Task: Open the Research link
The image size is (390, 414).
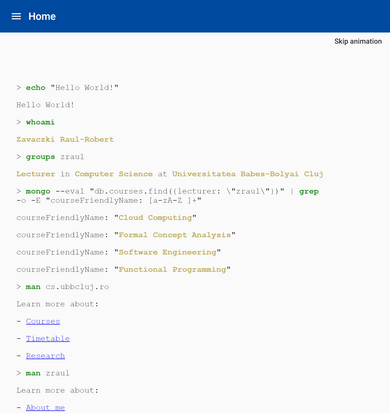Action: click(x=45, y=356)
